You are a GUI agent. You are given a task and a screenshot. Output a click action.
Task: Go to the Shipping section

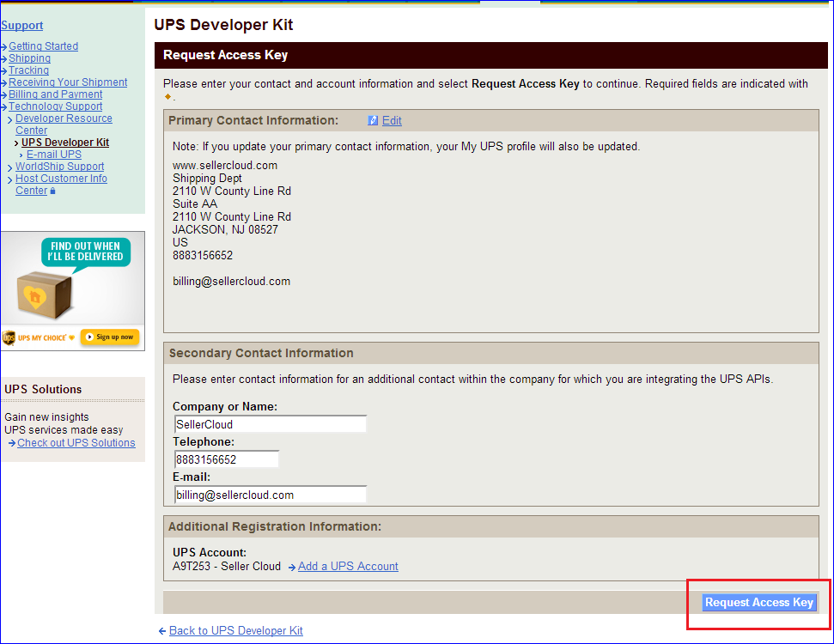[x=29, y=58]
